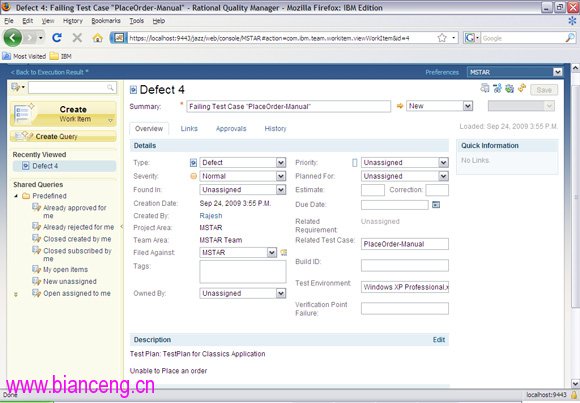
Task: Reload the page with the Refresh icon
Action: tap(57, 37)
